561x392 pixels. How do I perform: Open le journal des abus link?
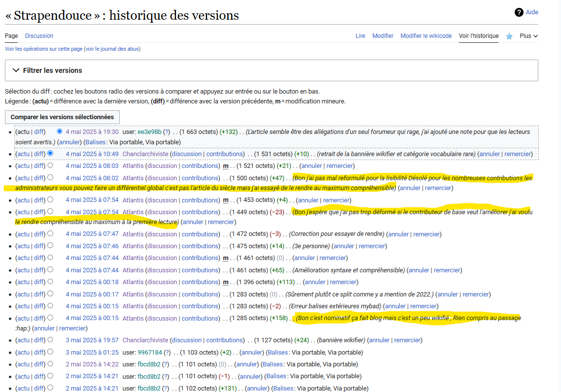click(112, 49)
